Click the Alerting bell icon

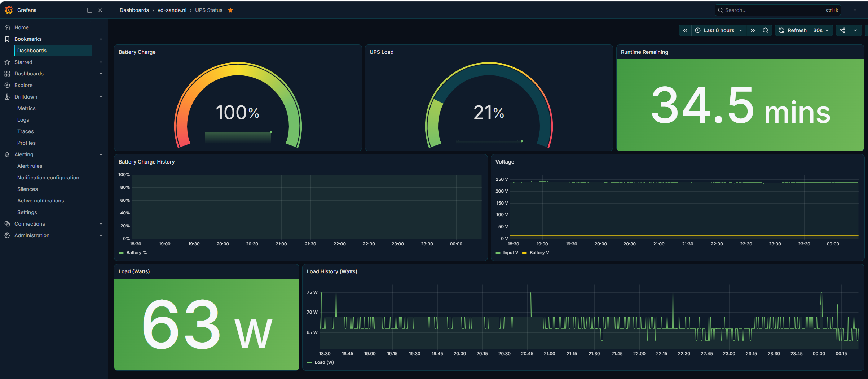coord(7,154)
